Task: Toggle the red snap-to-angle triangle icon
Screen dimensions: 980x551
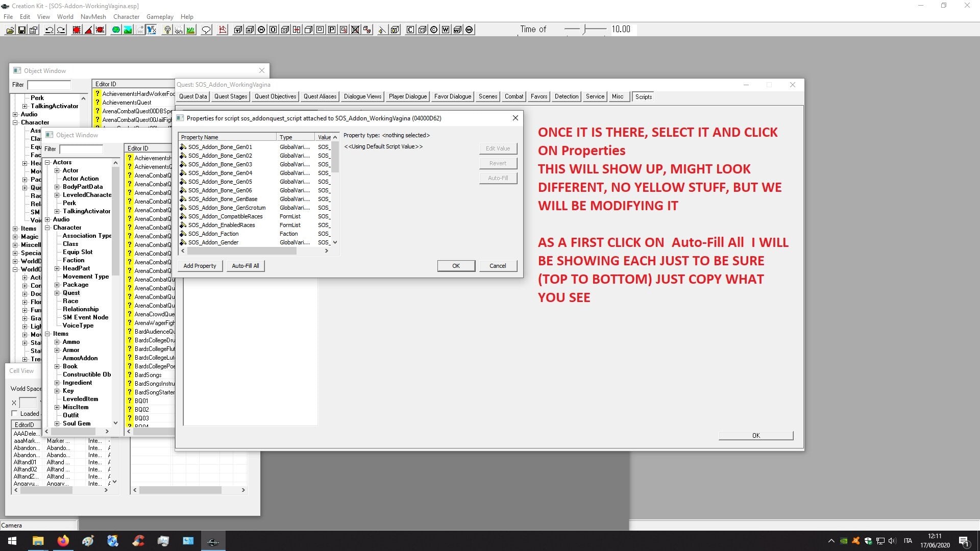Action: coord(88,30)
